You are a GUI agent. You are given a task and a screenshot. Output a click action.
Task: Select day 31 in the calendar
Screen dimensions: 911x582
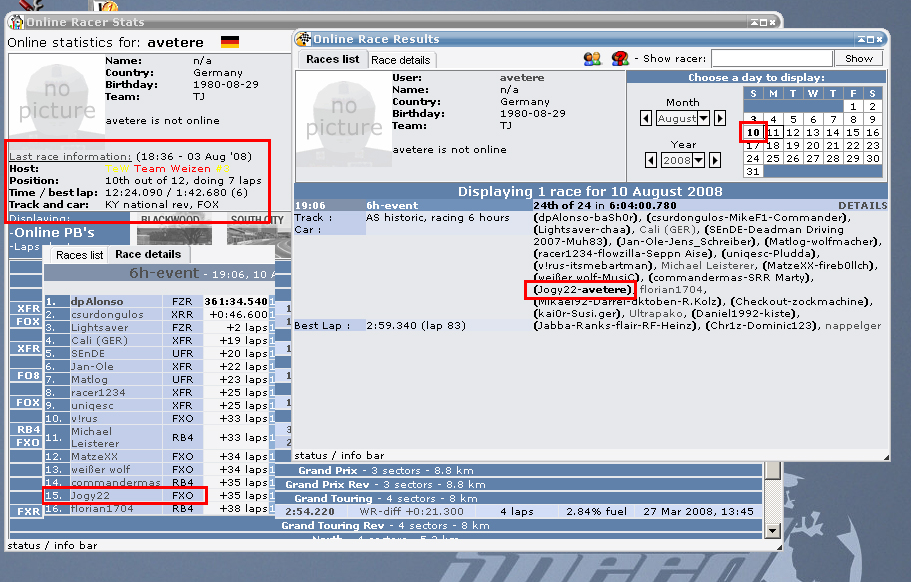753,171
